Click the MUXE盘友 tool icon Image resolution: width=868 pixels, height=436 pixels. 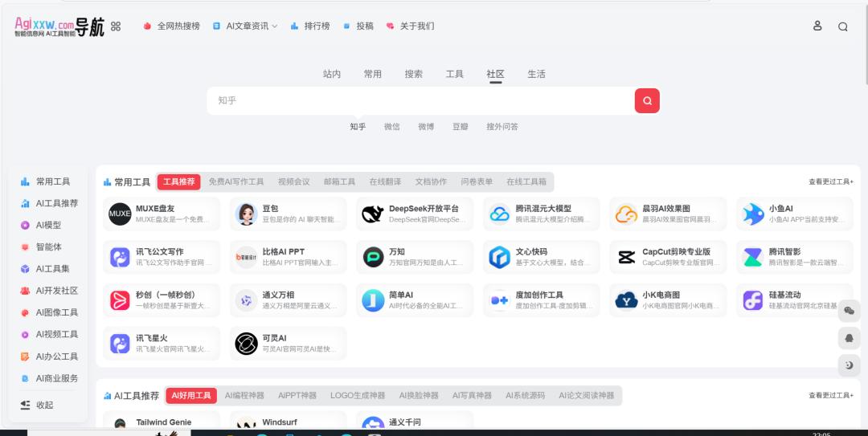pos(120,214)
